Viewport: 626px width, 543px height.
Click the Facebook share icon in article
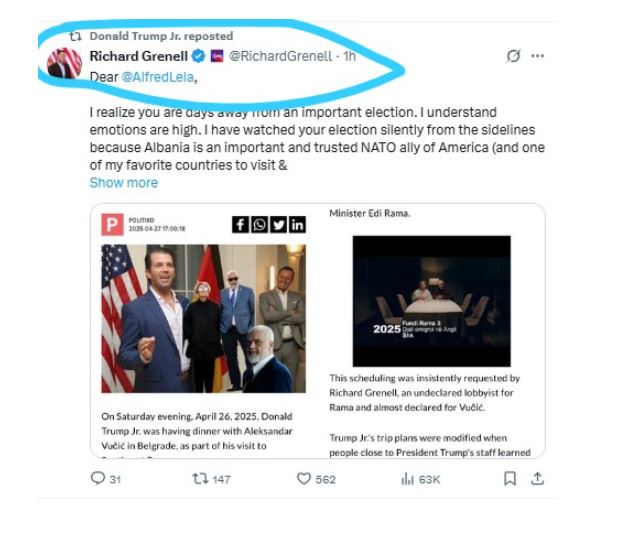pos(240,225)
